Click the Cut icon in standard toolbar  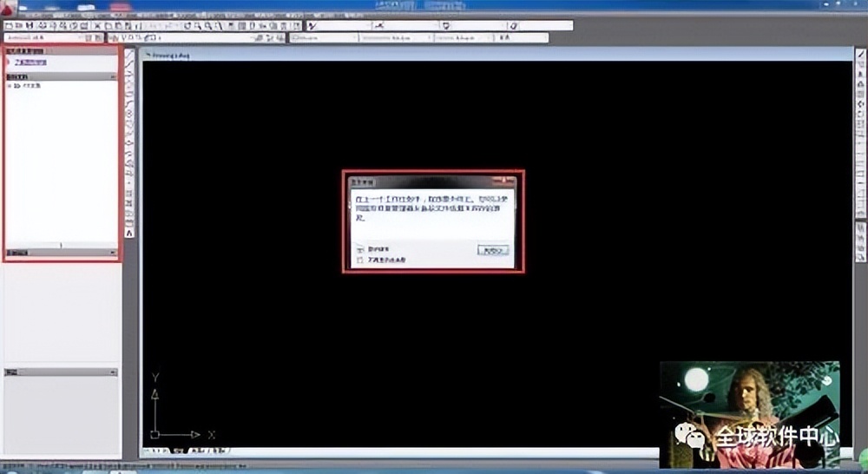[97, 25]
